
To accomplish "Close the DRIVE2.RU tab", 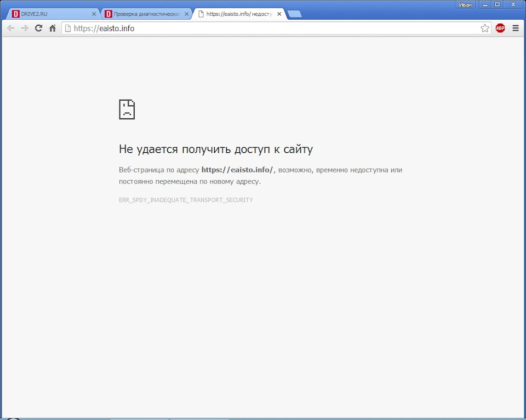I will (x=94, y=14).
